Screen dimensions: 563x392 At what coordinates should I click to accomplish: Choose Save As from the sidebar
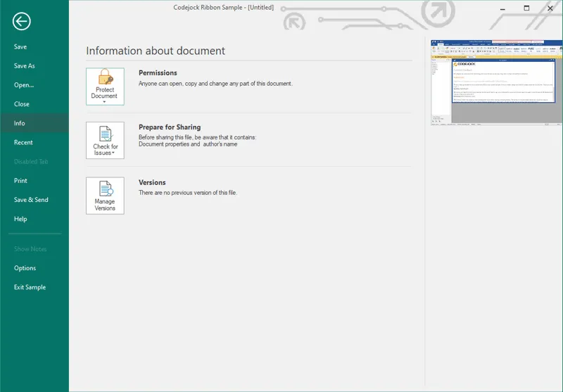pos(24,66)
